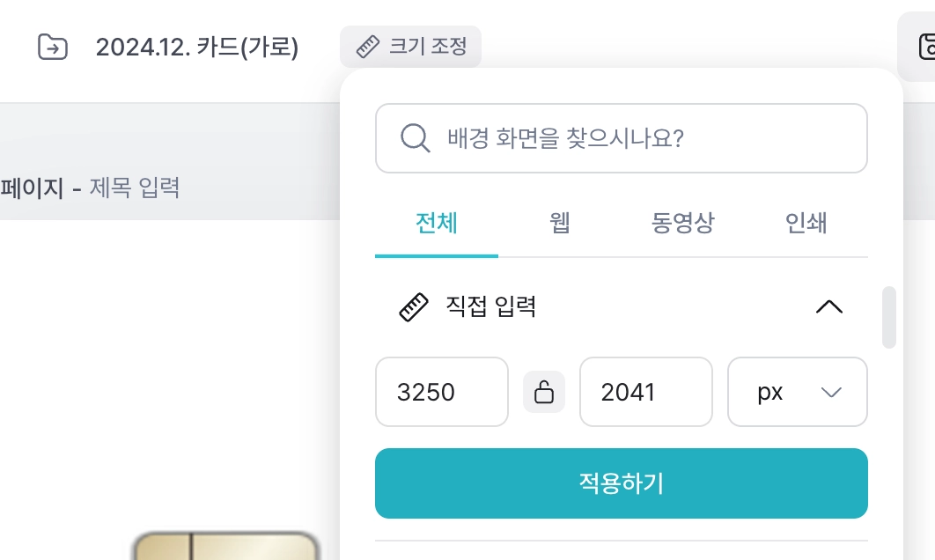This screenshot has width=935, height=560.
Task: Click the save icon at top right
Action: [x=925, y=47]
